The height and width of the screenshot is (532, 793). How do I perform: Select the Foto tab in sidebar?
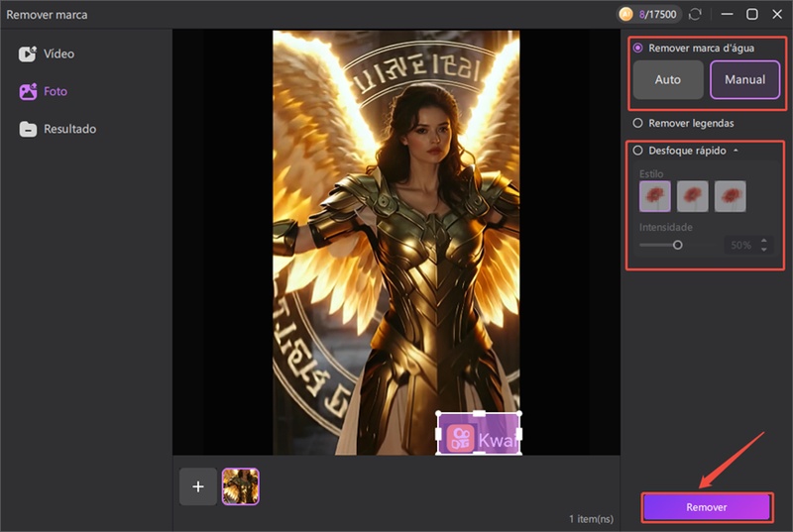43,91
